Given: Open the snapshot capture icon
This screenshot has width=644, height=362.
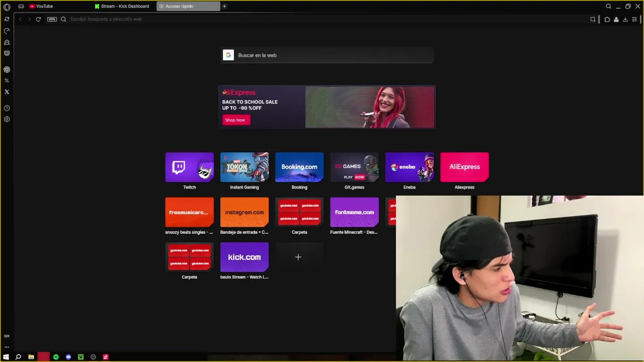Looking at the screenshot, I should point(593,20).
